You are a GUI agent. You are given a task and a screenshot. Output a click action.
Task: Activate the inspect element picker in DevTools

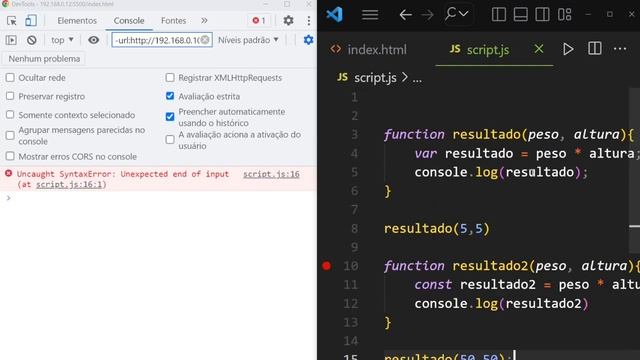[11, 20]
